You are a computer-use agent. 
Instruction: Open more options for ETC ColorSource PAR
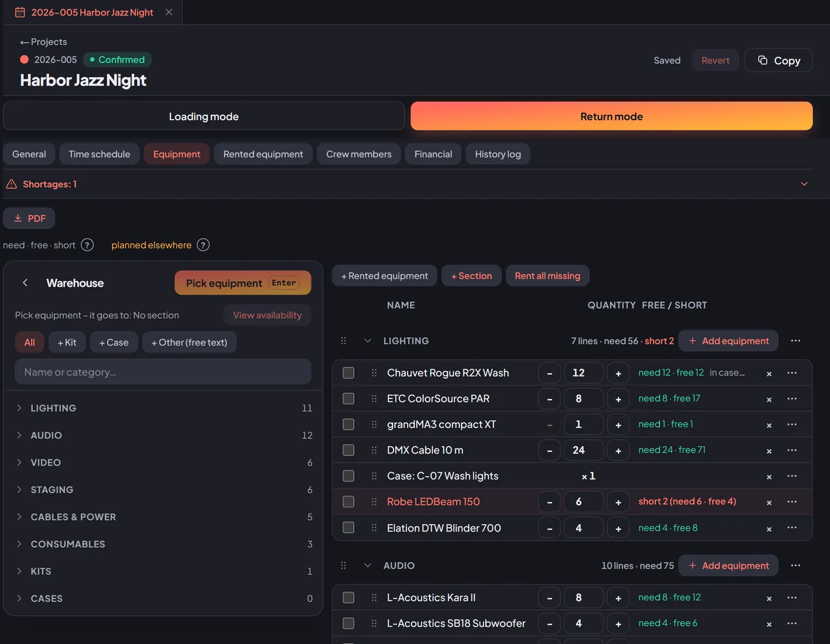tap(792, 398)
